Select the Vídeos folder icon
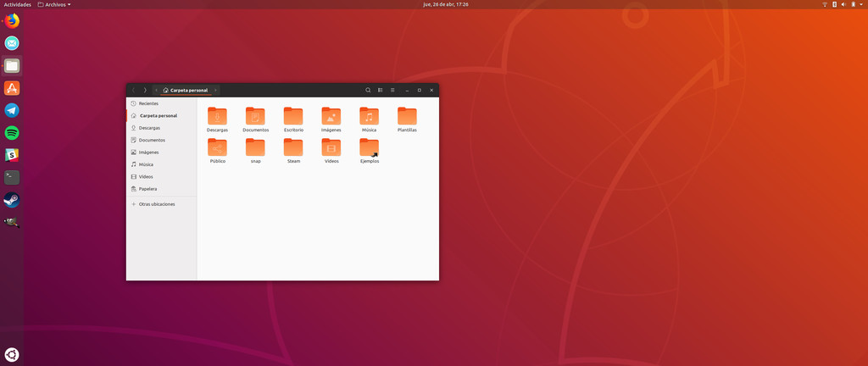 (x=331, y=147)
